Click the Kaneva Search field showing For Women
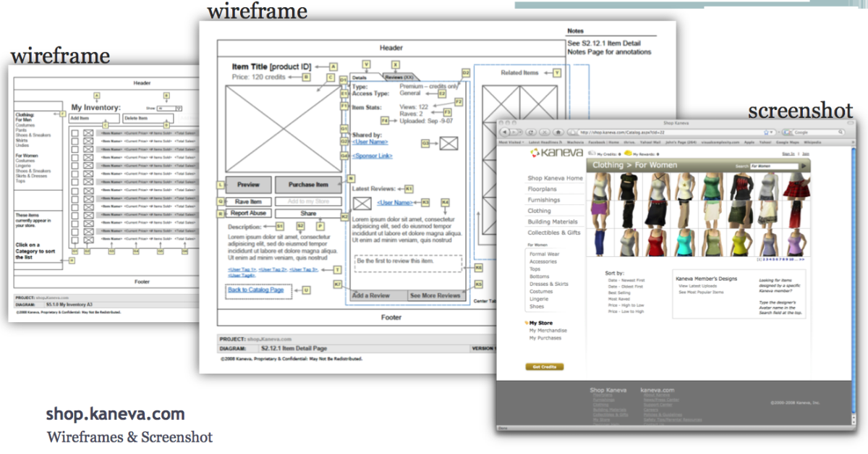The width and height of the screenshot is (868, 454). [x=774, y=166]
